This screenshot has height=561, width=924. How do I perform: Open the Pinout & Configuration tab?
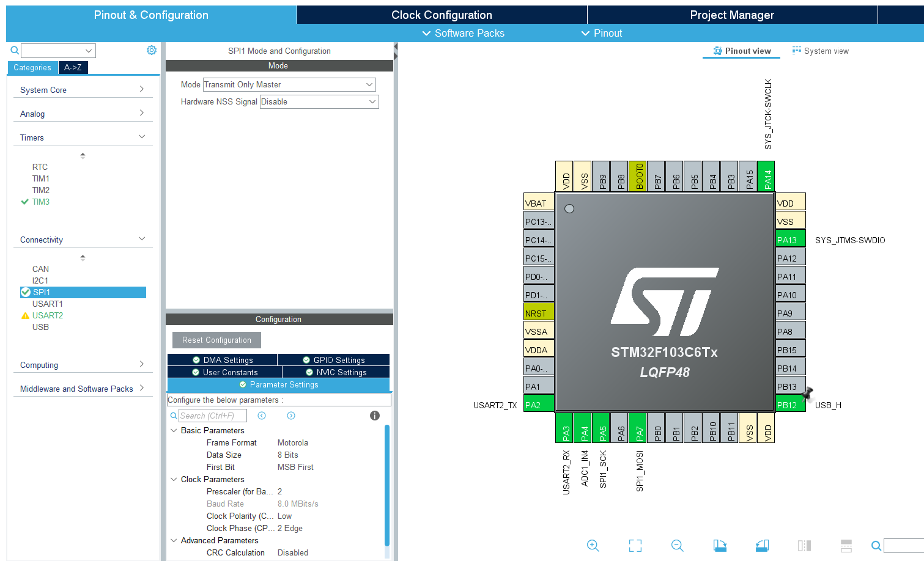[x=151, y=15]
